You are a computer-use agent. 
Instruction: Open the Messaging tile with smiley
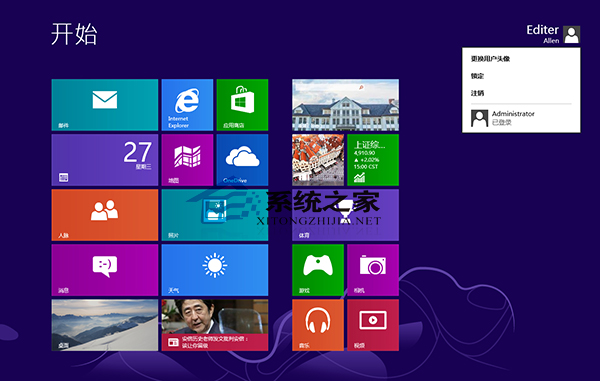pos(104,270)
